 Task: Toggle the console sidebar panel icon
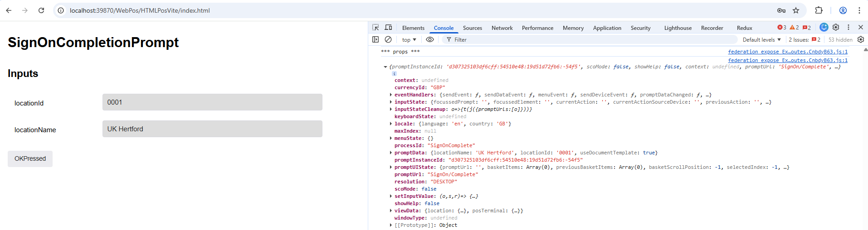(x=375, y=40)
